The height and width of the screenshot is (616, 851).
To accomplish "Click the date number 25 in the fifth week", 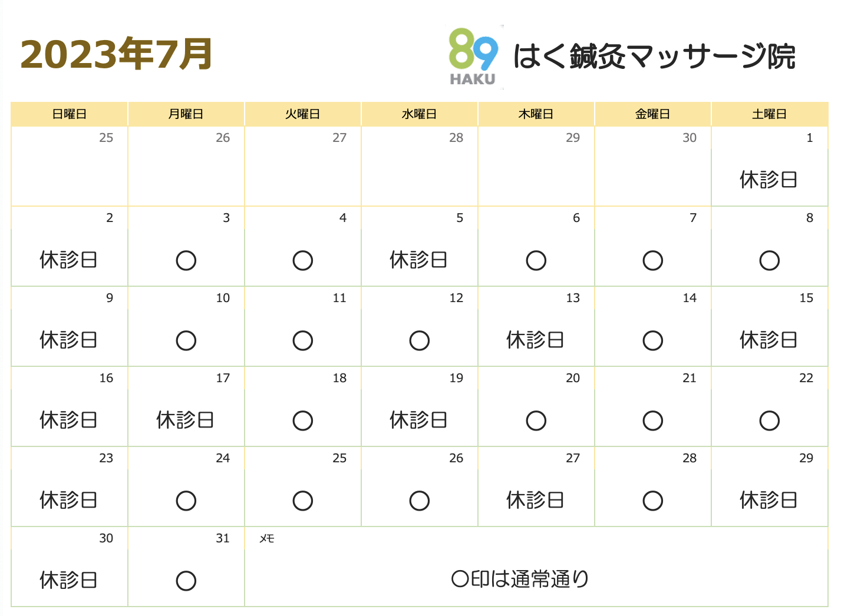I will pyautogui.click(x=339, y=458).
